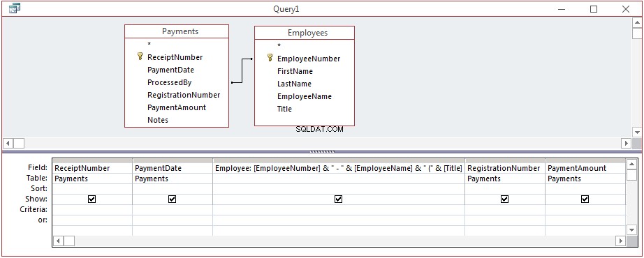
Task: Select RegistrationNumber in Payments table list
Action: click(x=184, y=95)
